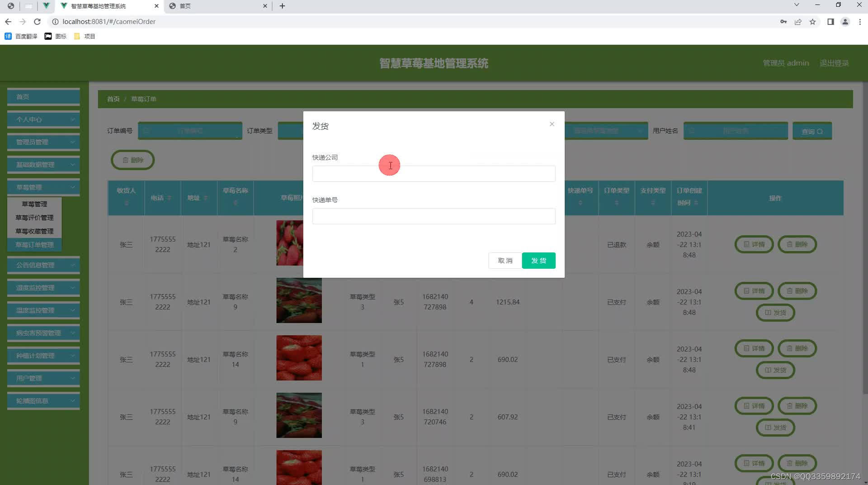Open browser tab search chevron
Screen dimensions: 868x485
pyautogui.click(x=797, y=5)
